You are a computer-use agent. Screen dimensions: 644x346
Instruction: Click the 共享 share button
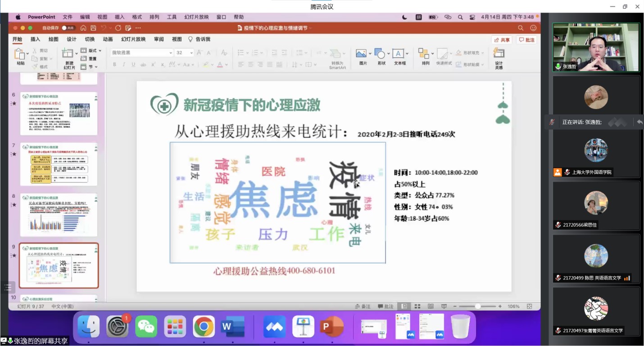click(502, 40)
